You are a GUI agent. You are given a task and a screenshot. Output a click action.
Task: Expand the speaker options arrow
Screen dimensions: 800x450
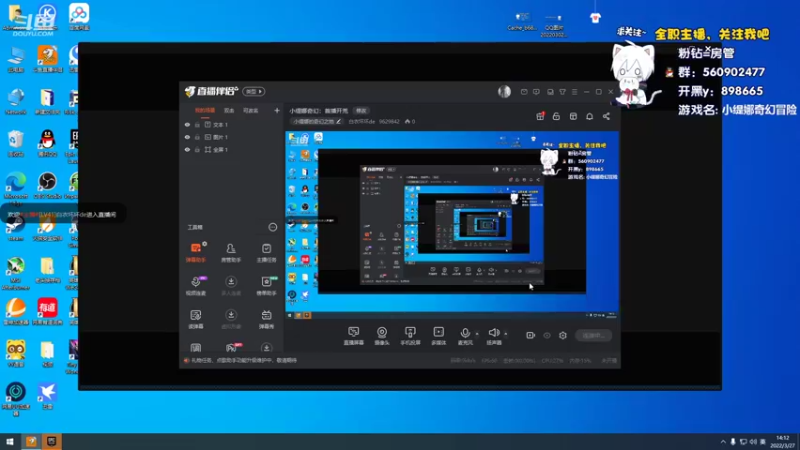506,334
